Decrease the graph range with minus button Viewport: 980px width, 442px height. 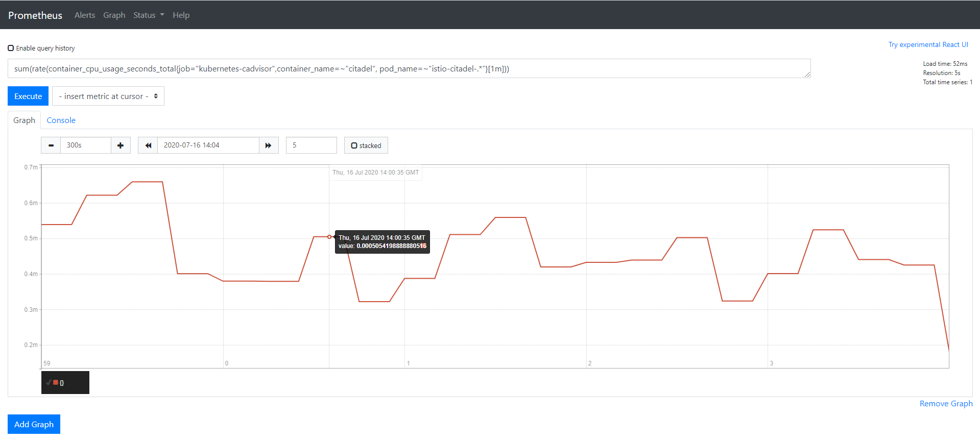coord(51,145)
